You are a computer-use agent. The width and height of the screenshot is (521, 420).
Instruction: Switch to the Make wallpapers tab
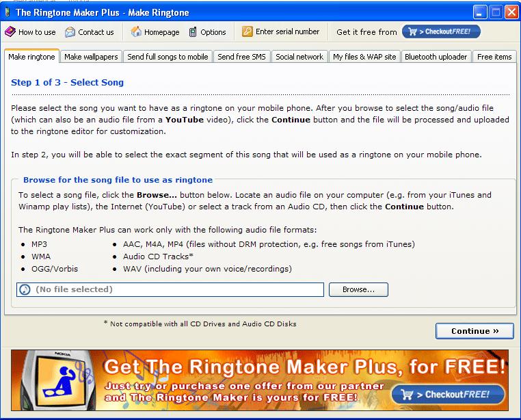point(91,57)
